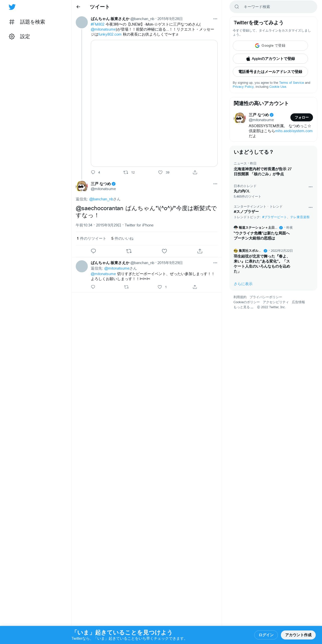Like the first tweet with 39 likes
322x644 pixels.
pyautogui.click(x=160, y=172)
